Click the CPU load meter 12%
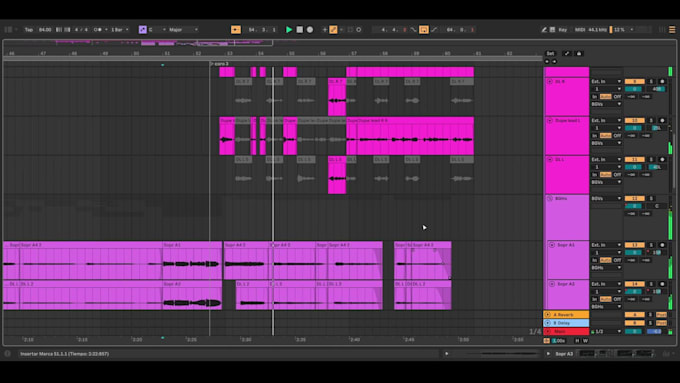 (x=618, y=29)
